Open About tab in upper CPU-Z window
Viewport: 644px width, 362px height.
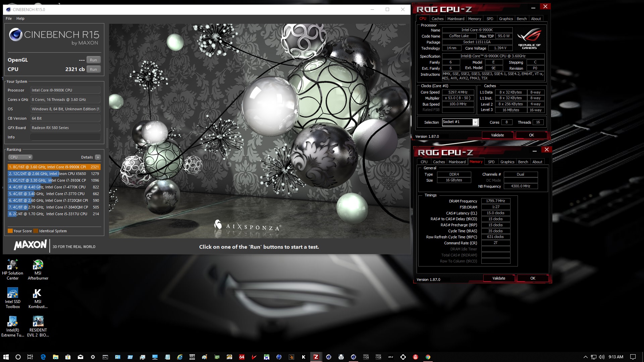536,19
